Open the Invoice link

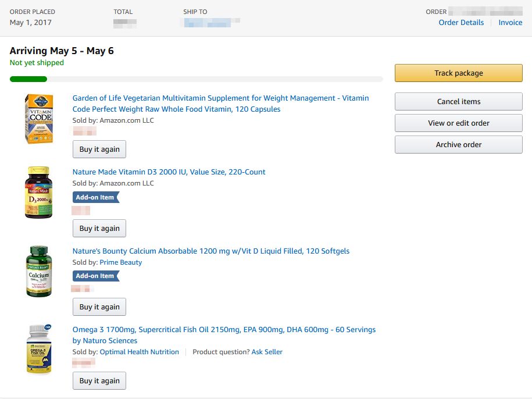[510, 22]
